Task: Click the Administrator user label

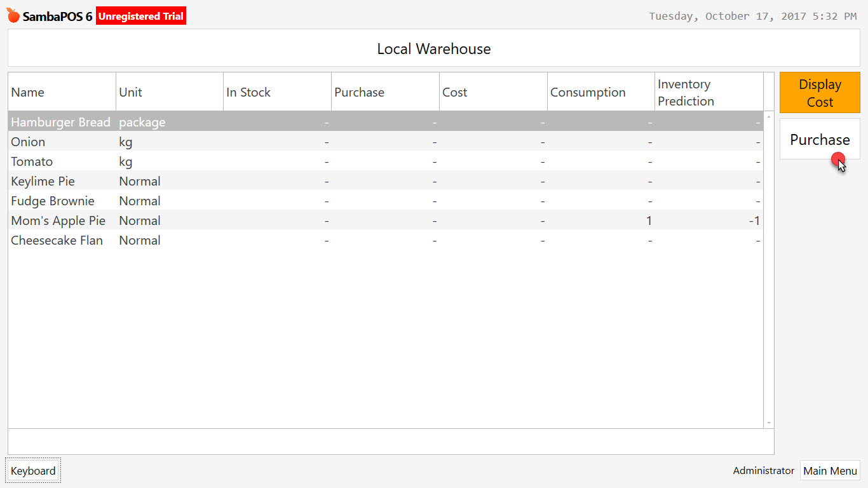Action: pos(763,470)
